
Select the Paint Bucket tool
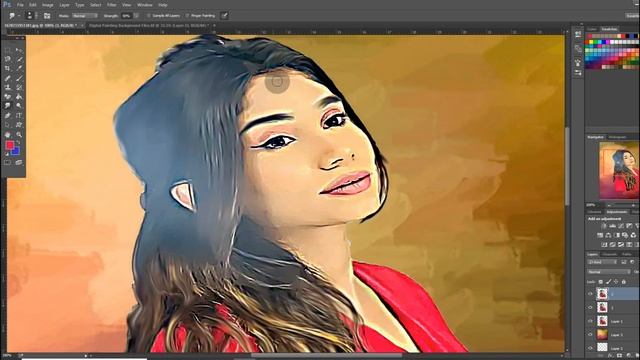19,97
